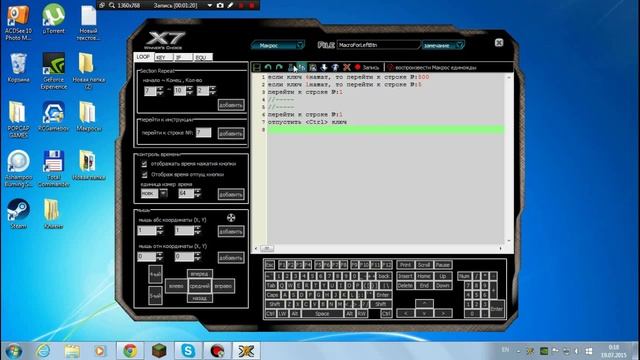Image resolution: width=640 pixels, height=360 pixels.
Task: Adjust the time value stepper (64)
Action: (198, 193)
